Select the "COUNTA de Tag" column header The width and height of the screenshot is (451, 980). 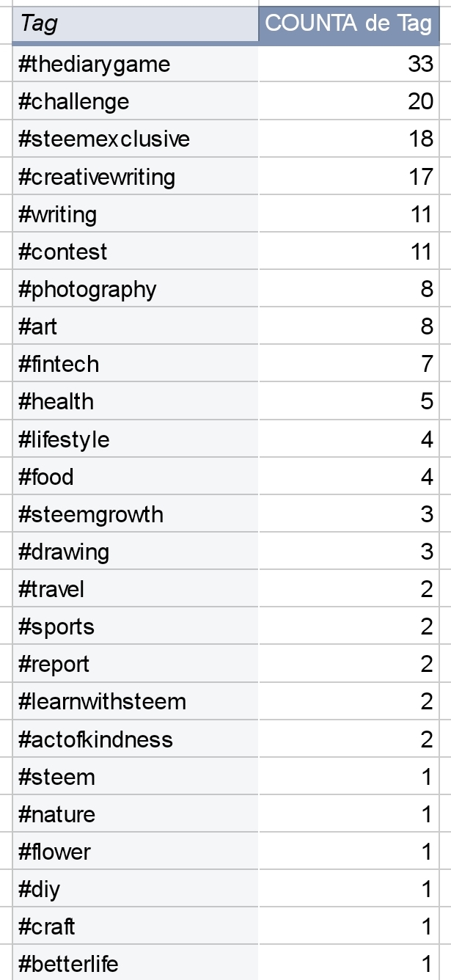tap(348, 24)
